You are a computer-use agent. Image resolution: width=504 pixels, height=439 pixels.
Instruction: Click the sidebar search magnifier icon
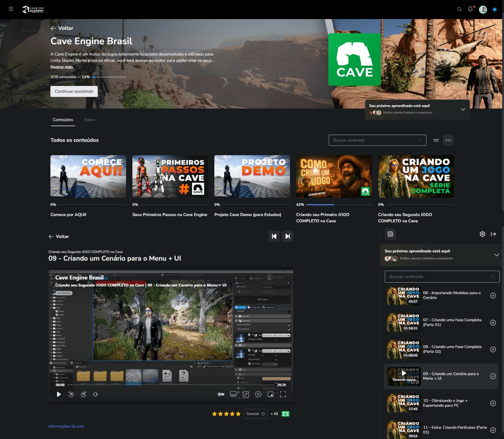coord(492,277)
